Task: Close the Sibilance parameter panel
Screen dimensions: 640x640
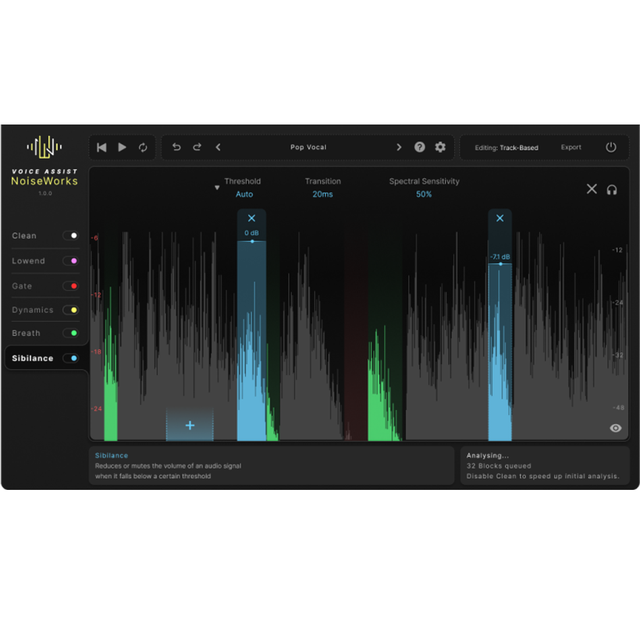Action: click(591, 189)
